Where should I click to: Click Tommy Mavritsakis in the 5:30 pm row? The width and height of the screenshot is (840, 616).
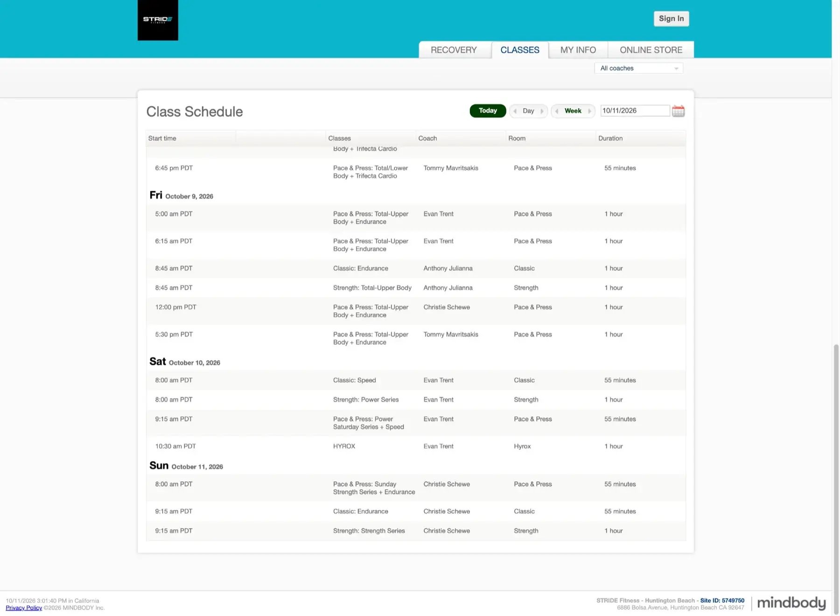click(x=451, y=335)
